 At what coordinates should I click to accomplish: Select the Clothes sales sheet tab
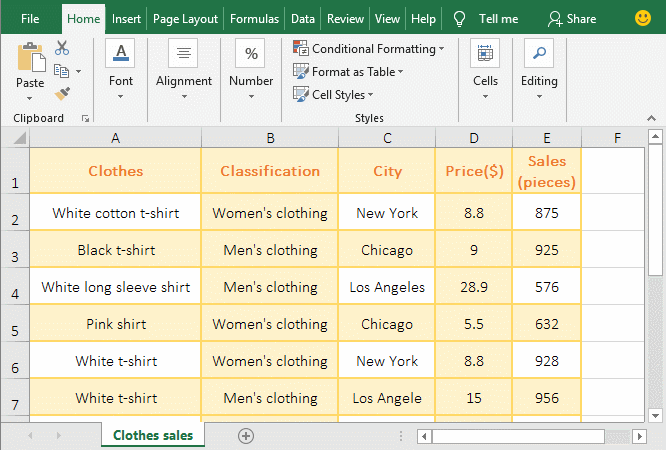tap(153, 435)
